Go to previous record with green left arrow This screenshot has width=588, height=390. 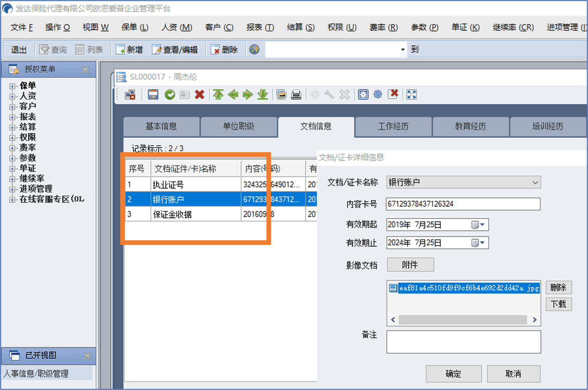[233, 95]
